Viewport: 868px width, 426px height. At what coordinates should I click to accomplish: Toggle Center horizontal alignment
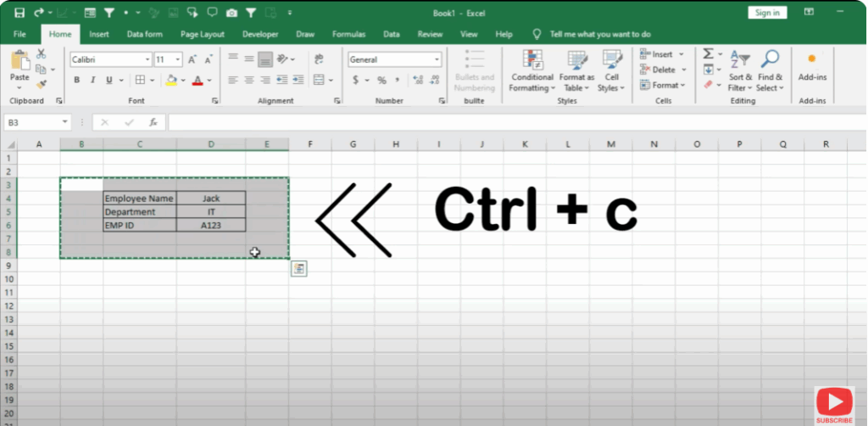click(x=249, y=81)
